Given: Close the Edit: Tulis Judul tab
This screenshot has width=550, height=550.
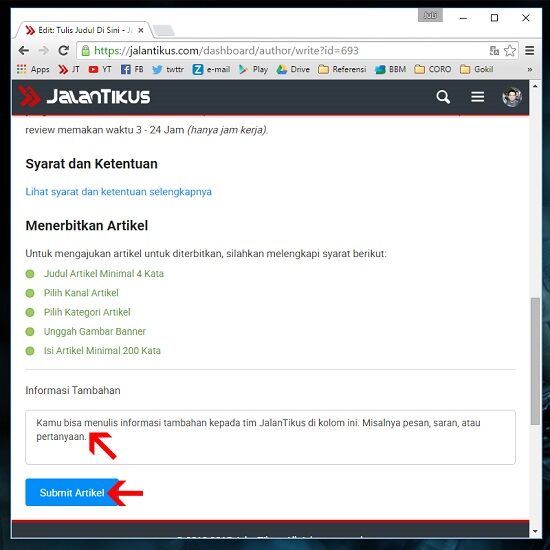Looking at the screenshot, I should 141,31.
